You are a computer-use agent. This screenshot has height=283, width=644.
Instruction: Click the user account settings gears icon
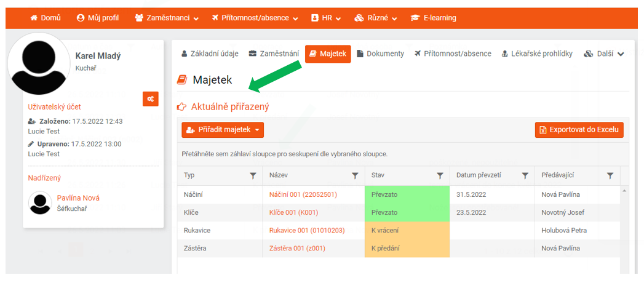151,98
